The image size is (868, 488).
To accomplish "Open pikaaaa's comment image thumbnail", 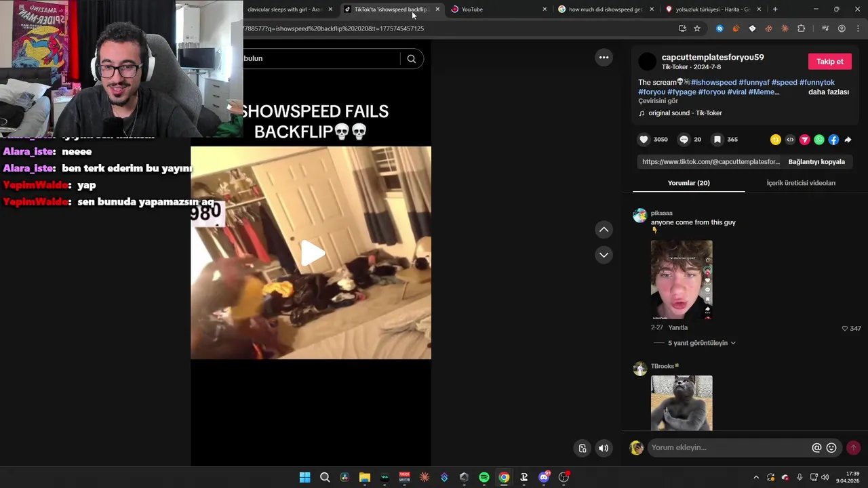I will (682, 280).
